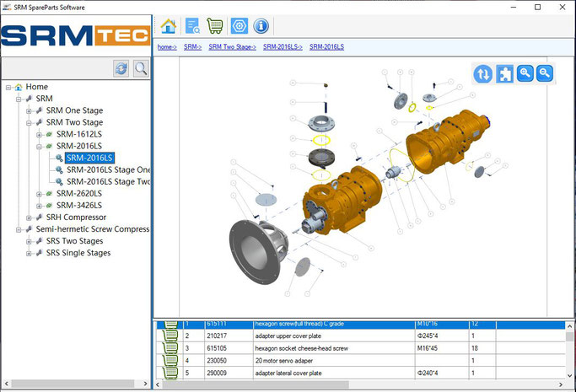The height and width of the screenshot is (392, 576).
Task: Select the highlighted SRM-2016LS tree item
Action: point(89,158)
